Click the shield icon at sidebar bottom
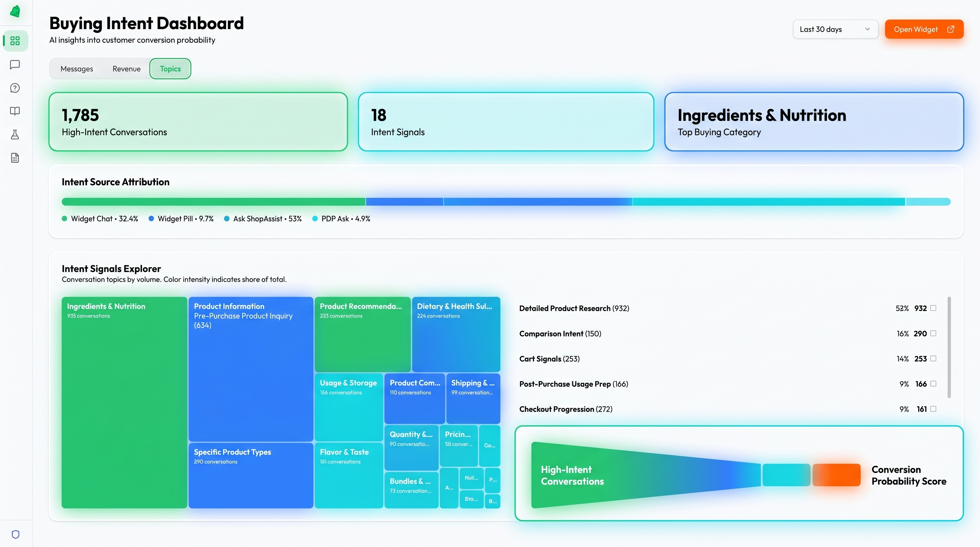Viewport: 980px width, 547px height. [15, 534]
